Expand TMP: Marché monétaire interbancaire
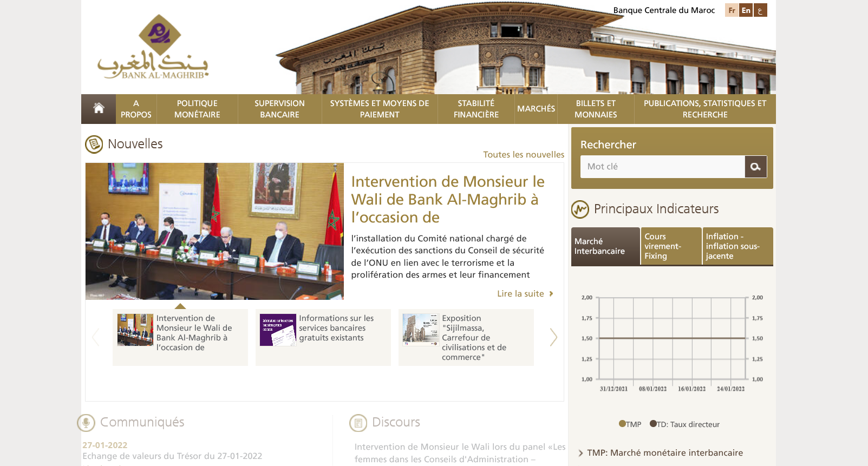The width and height of the screenshot is (868, 466). (664, 453)
